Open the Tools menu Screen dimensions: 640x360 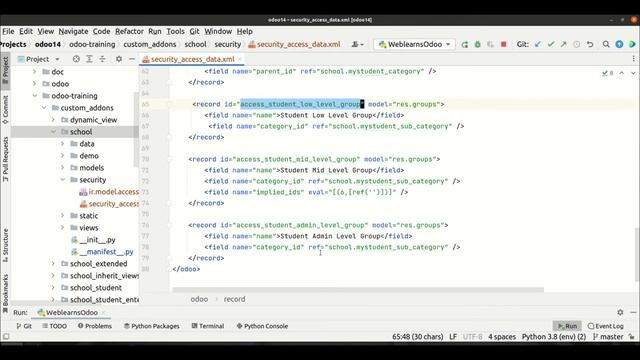point(175,31)
